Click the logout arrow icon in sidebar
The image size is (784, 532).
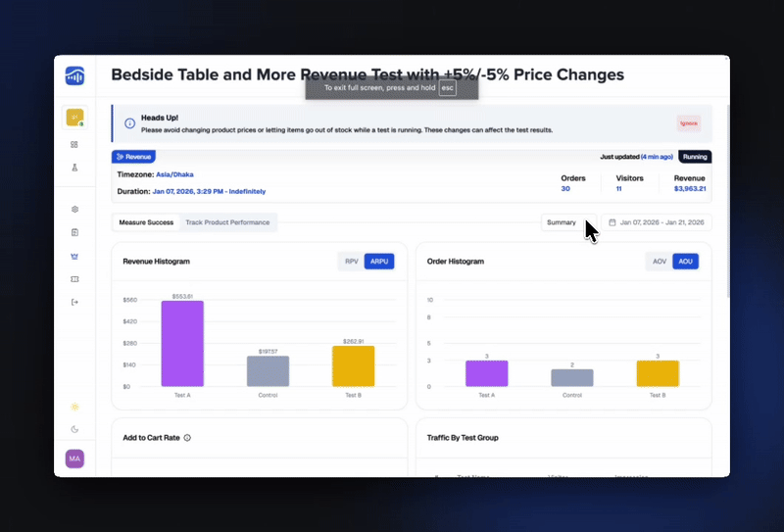(x=74, y=302)
